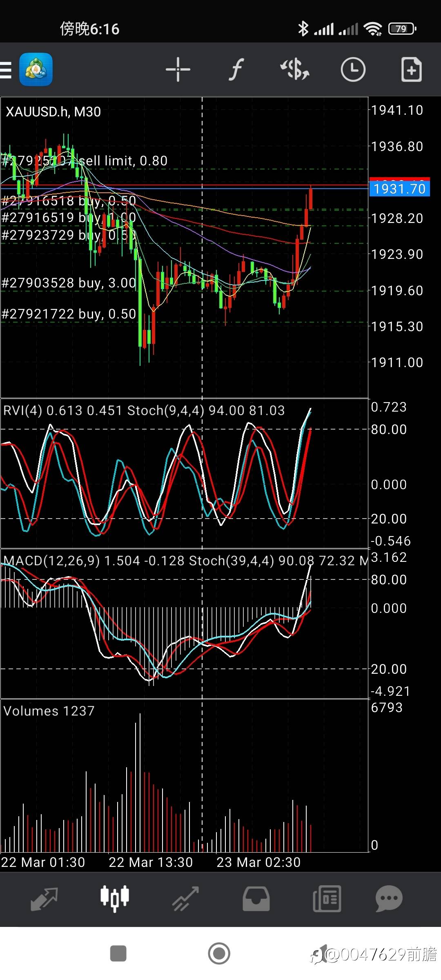Image resolution: width=441 pixels, height=980 pixels.
Task: Select order #27916518 buy 0.50 label
Action: 69,201
